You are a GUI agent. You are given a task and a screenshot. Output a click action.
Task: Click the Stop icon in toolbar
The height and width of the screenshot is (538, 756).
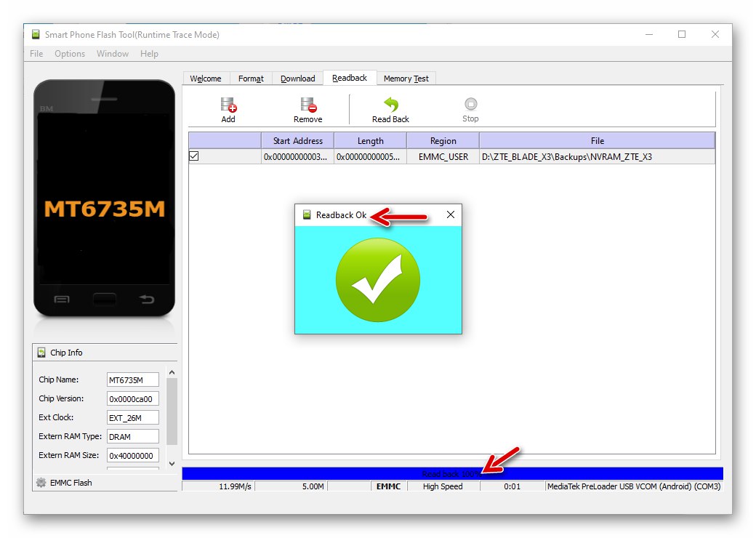(470, 104)
